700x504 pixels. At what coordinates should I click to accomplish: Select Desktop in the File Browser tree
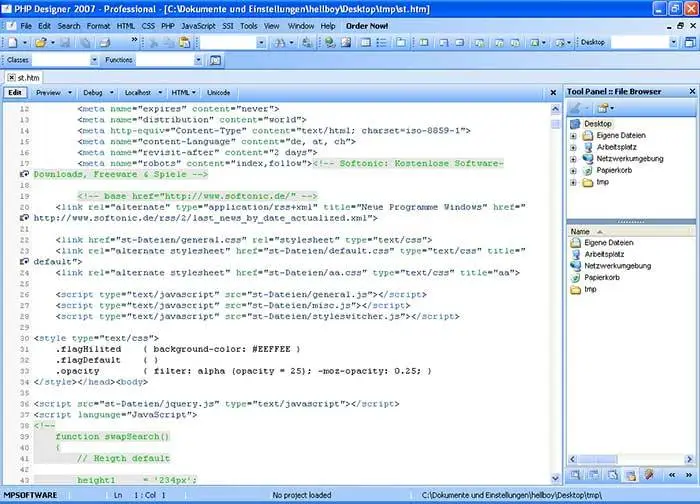click(597, 124)
